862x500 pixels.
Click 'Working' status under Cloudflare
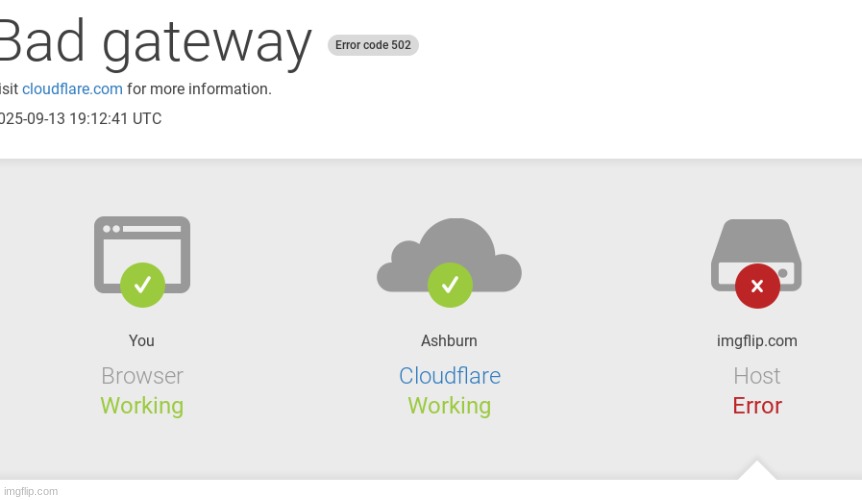449,407
